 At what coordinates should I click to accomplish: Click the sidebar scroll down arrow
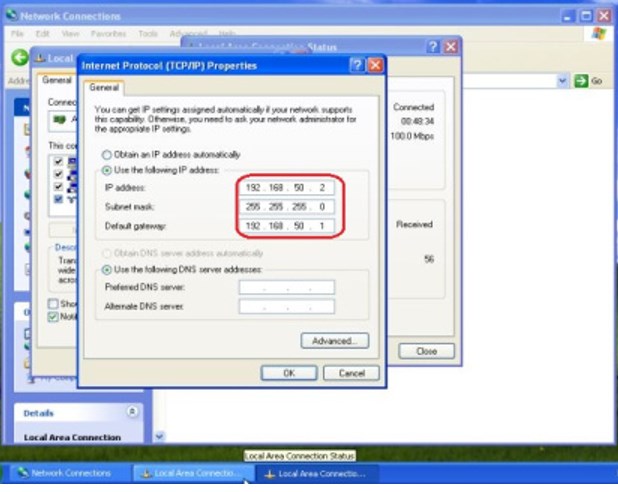[159, 436]
